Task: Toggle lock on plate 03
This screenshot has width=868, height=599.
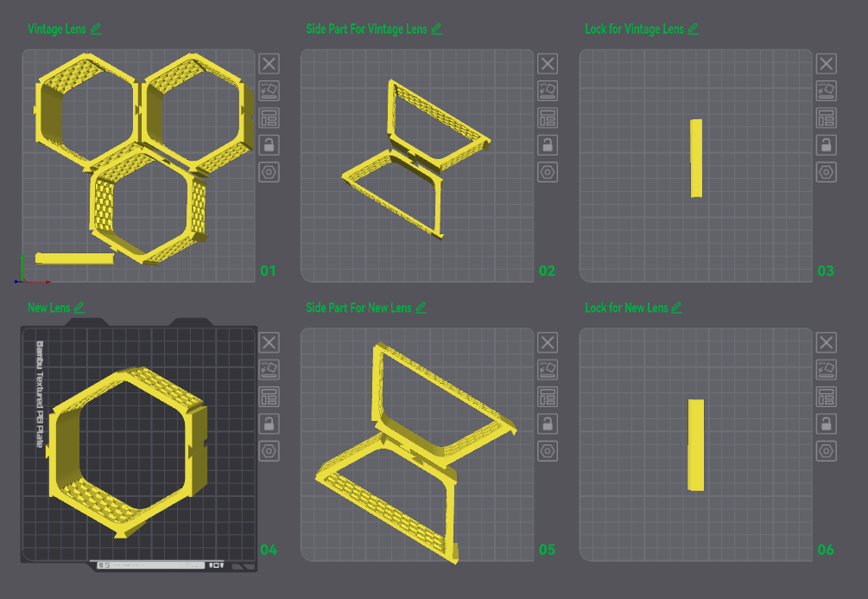Action: point(827,145)
